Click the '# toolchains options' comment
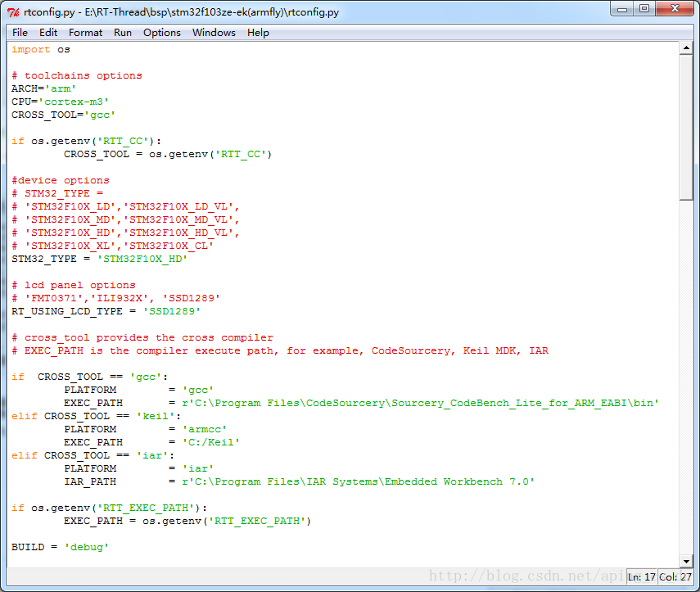The width and height of the screenshot is (700, 592). 77,75
